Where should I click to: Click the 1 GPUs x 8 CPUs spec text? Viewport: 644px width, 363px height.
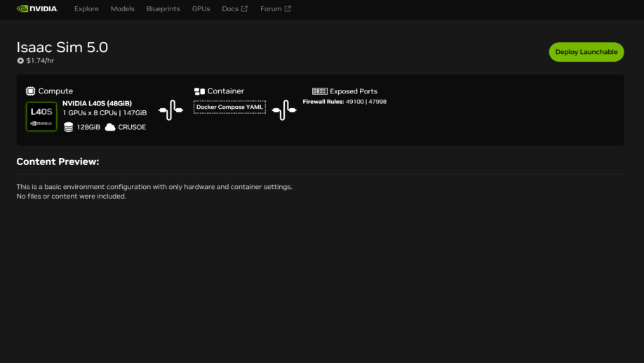[x=105, y=112]
